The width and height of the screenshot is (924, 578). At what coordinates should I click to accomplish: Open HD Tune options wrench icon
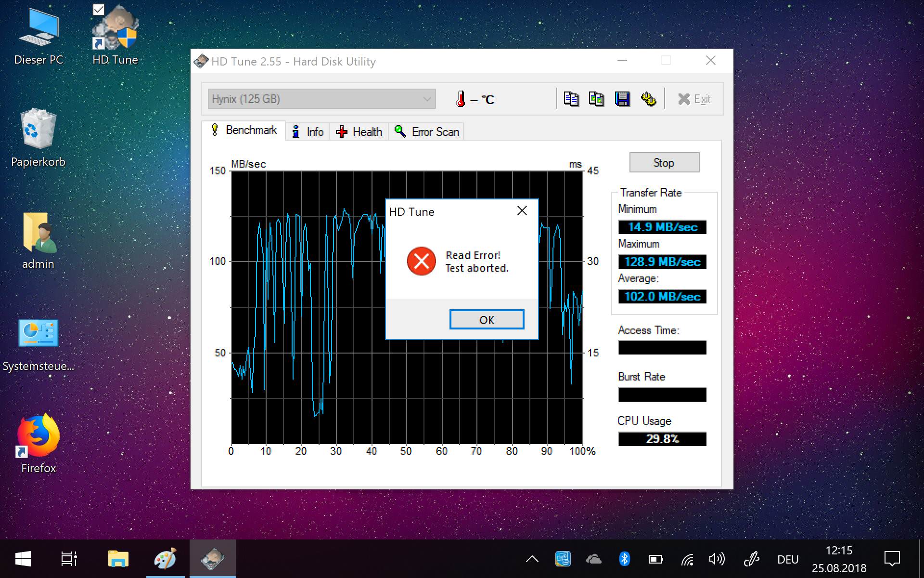tap(648, 99)
